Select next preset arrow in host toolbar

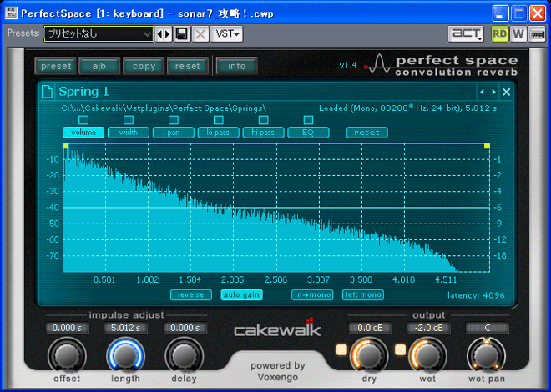(168, 34)
